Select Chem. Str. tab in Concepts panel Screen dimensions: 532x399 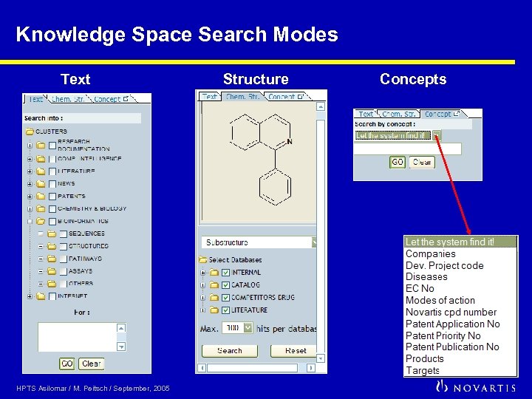coord(399,114)
